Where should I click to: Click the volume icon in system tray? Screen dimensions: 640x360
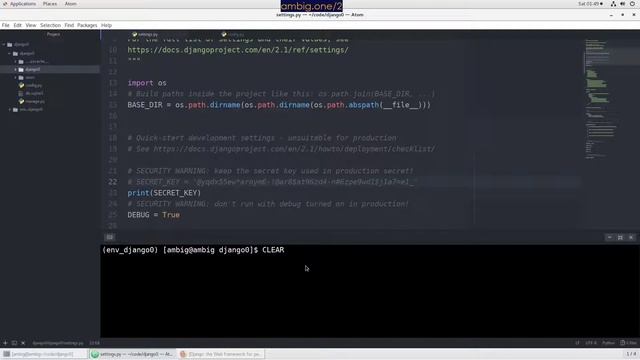pyautogui.click(x=622, y=4)
